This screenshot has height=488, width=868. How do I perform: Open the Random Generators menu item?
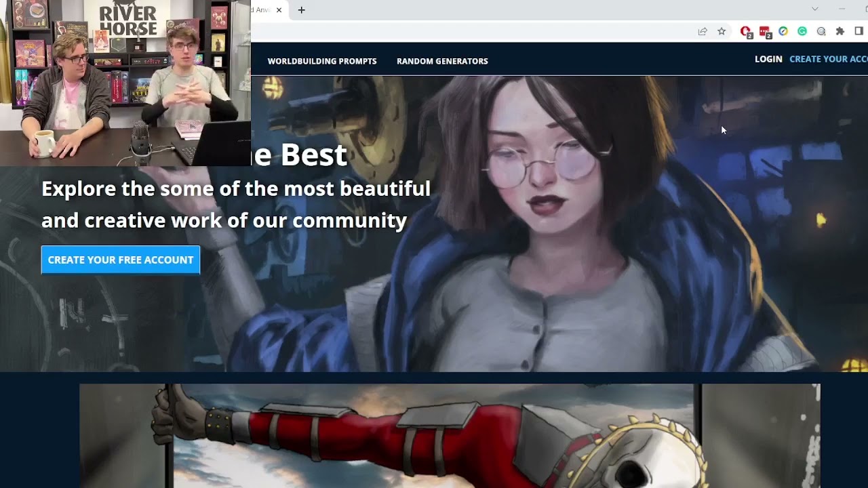(442, 61)
